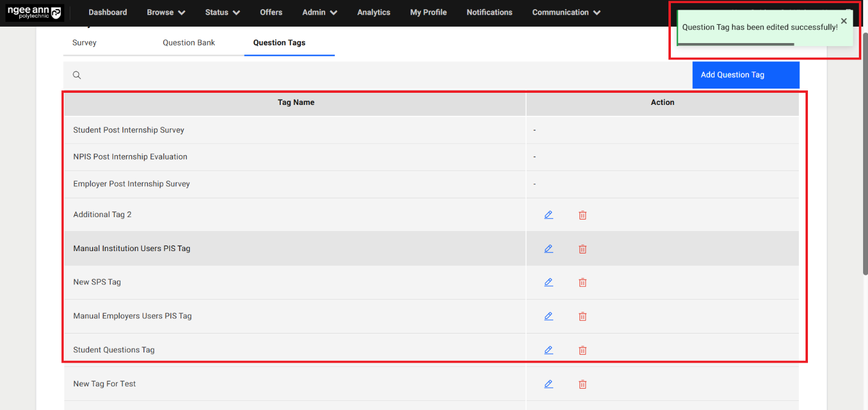Delete the New SPS Tag entry
Image resolution: width=868 pixels, height=410 pixels.
[x=582, y=283]
